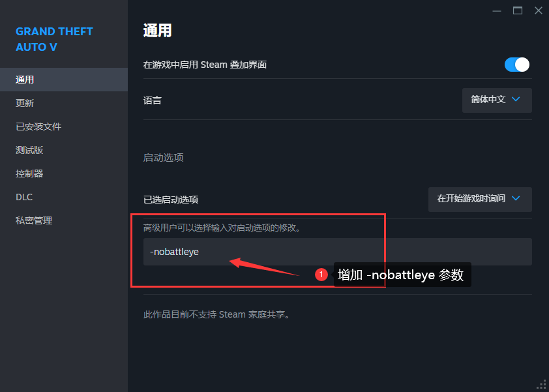Click the red numbered annotation badge

pos(321,275)
